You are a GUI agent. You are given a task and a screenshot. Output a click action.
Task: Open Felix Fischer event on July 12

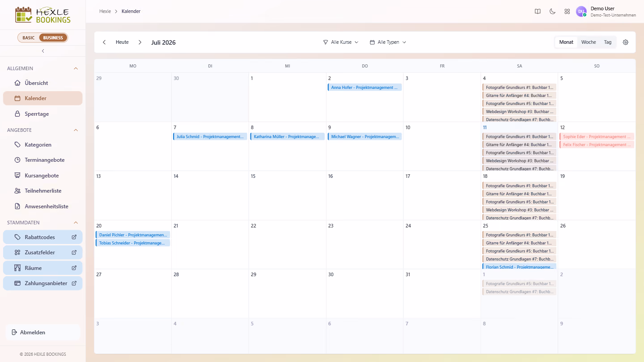[x=597, y=145]
